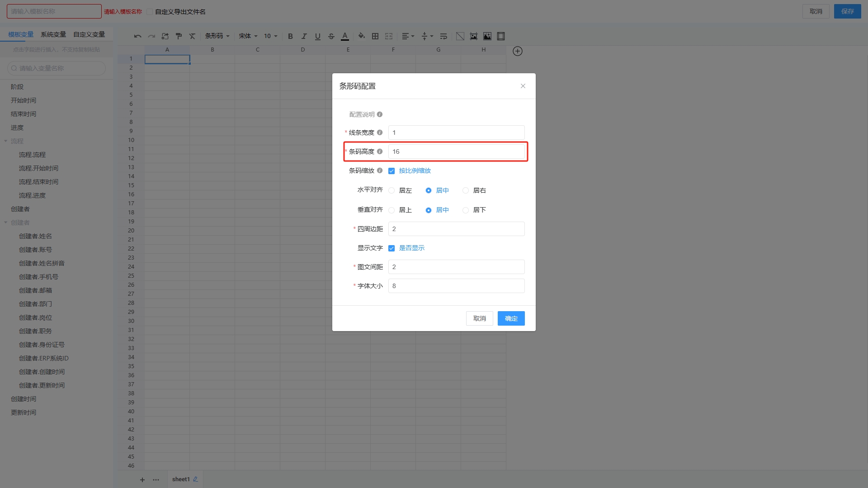Click the fill color bucket icon
The width and height of the screenshot is (868, 488).
coord(361,36)
